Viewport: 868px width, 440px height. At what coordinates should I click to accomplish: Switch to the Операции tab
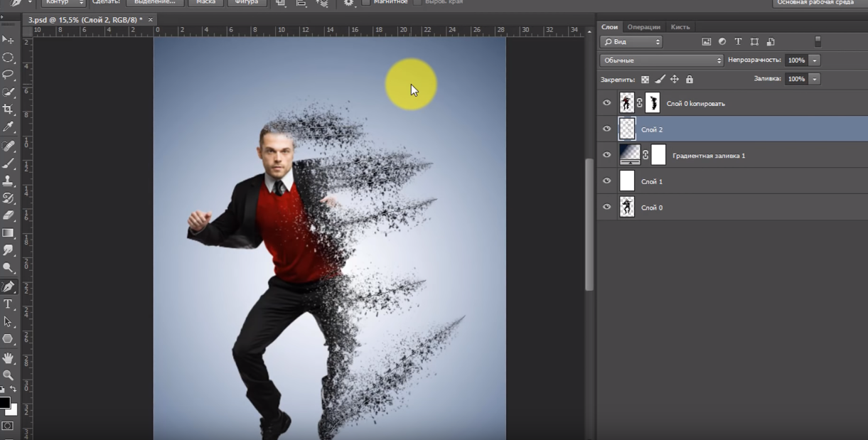(x=643, y=27)
